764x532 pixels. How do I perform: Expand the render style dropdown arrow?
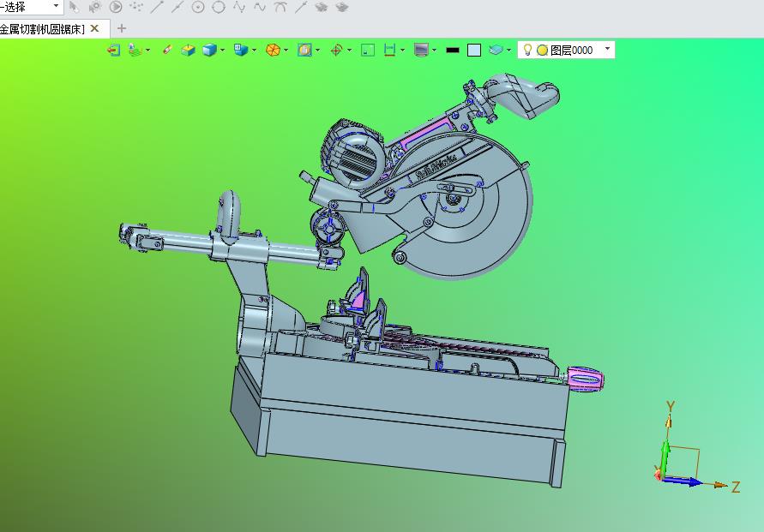(x=318, y=51)
